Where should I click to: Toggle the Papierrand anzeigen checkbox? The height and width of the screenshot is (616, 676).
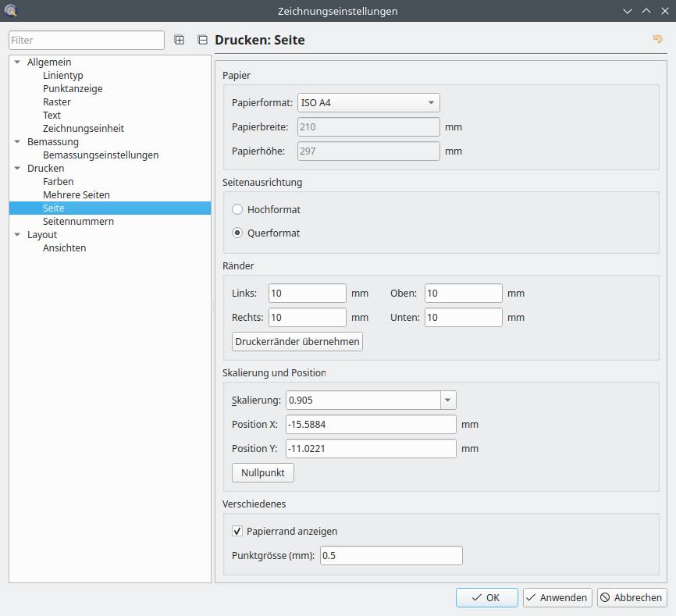237,531
